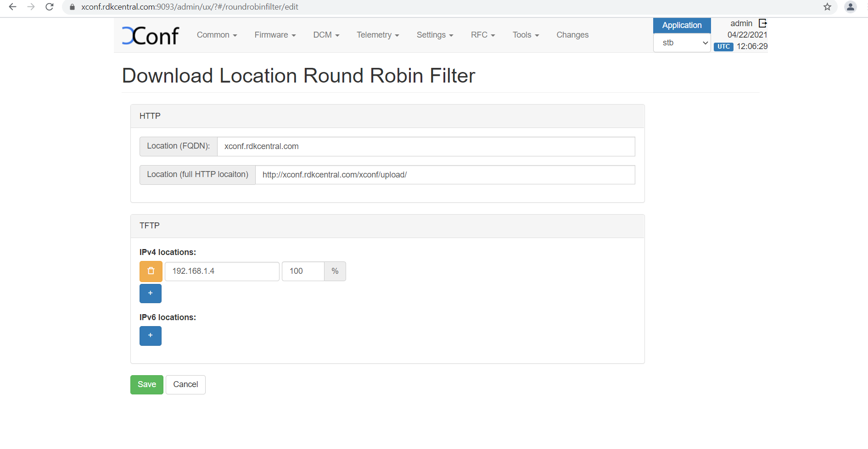The image size is (868, 449).
Task: Click the logout icon next to admin
Action: coord(762,23)
